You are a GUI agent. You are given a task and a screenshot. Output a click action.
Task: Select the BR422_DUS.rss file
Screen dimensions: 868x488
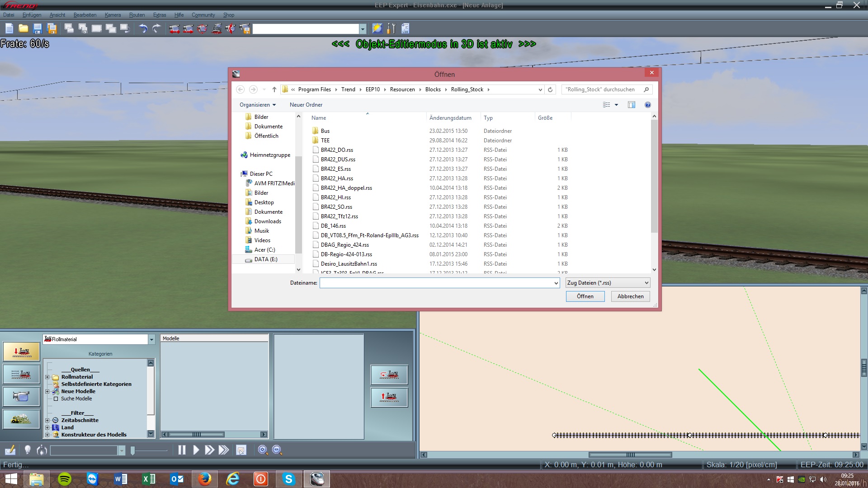pyautogui.click(x=338, y=160)
